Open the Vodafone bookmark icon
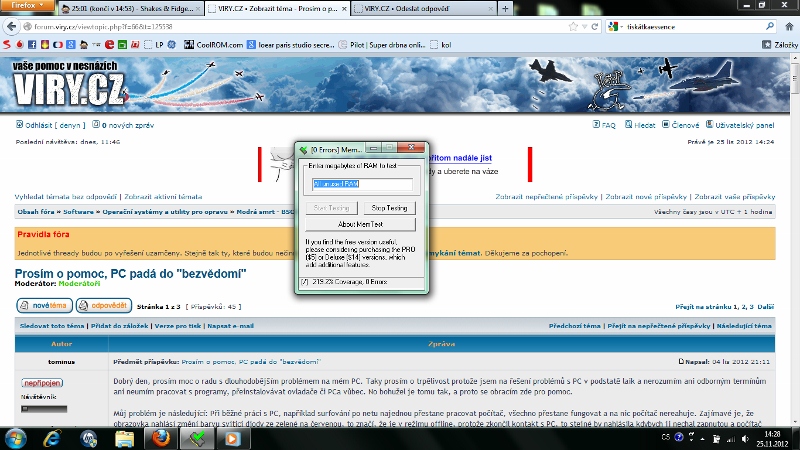Image resolution: width=800 pixels, height=450 pixels. tap(19, 45)
